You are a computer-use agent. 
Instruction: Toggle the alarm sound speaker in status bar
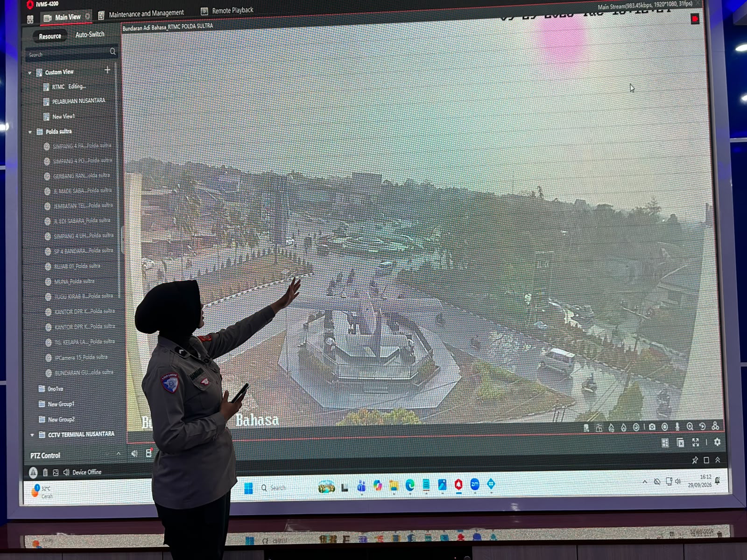click(x=66, y=472)
